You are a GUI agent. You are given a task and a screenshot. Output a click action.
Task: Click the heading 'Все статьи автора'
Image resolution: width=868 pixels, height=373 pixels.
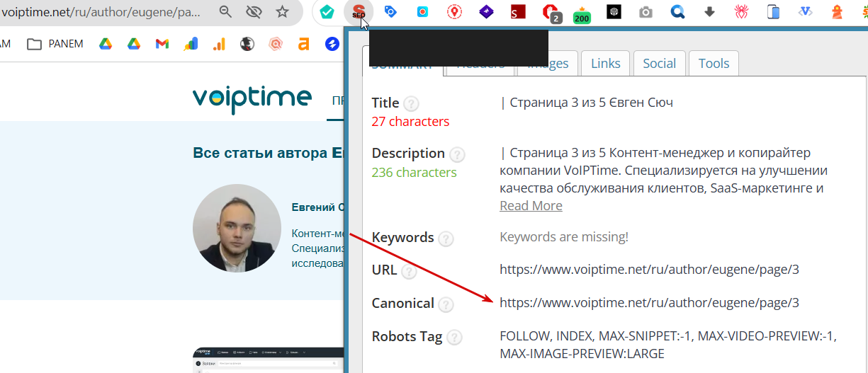[259, 153]
